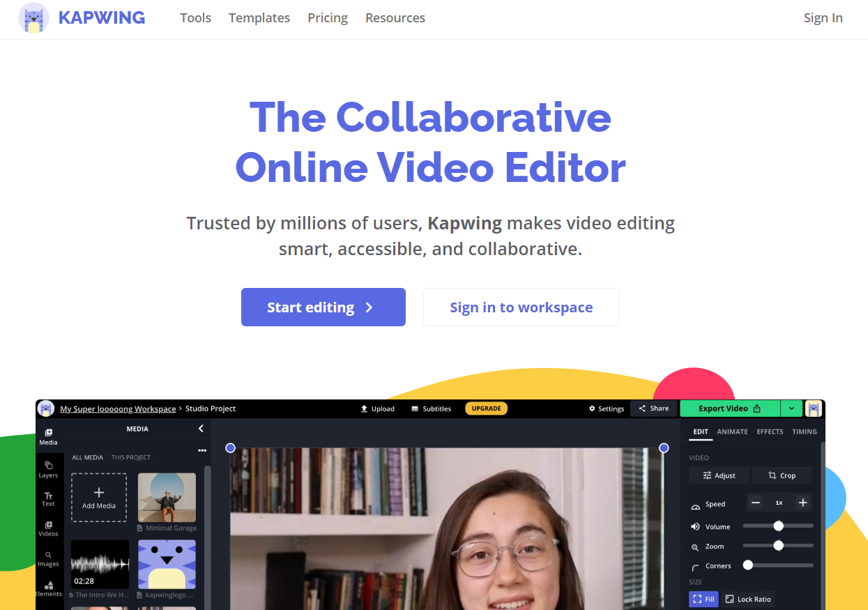Decrease speed with minus button
The height and width of the screenshot is (610, 868).
pyautogui.click(x=756, y=503)
